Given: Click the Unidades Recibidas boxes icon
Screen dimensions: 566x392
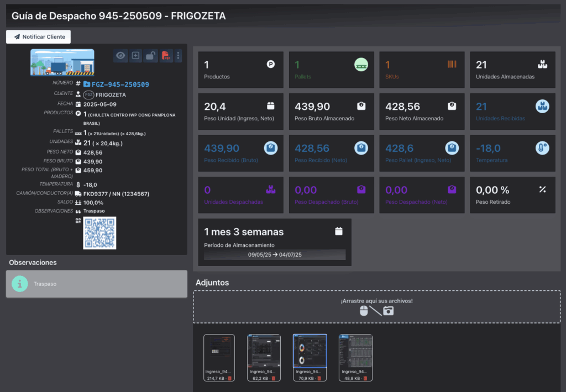Looking at the screenshot, I should point(542,107).
